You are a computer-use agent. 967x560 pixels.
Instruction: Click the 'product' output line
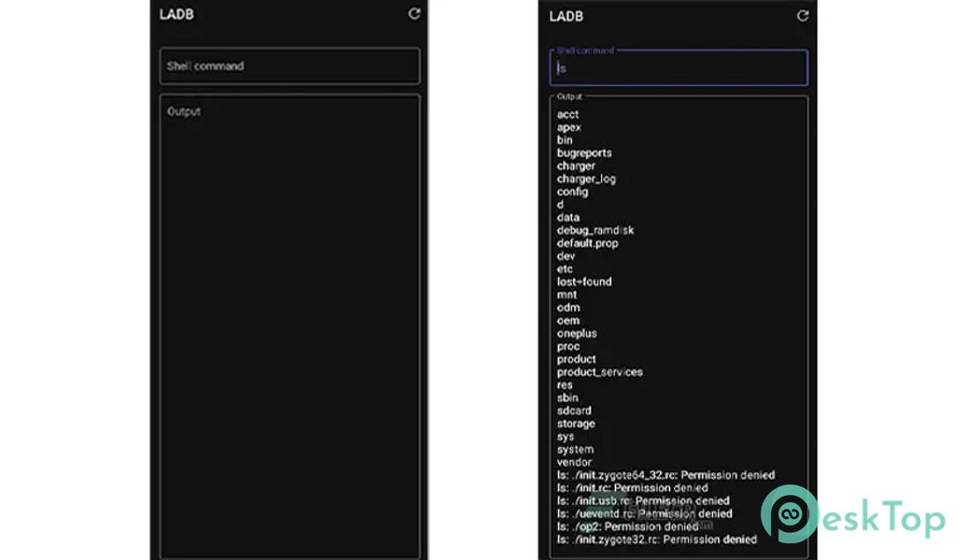coord(576,359)
